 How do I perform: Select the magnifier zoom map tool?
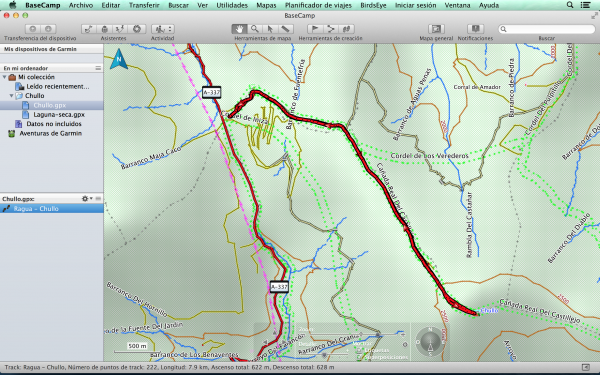[x=254, y=29]
